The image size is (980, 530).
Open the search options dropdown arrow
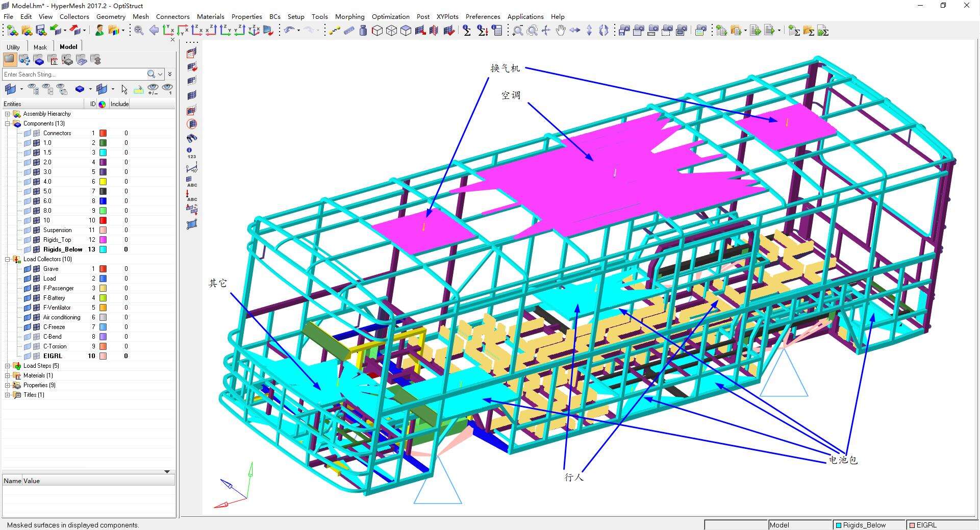click(160, 74)
